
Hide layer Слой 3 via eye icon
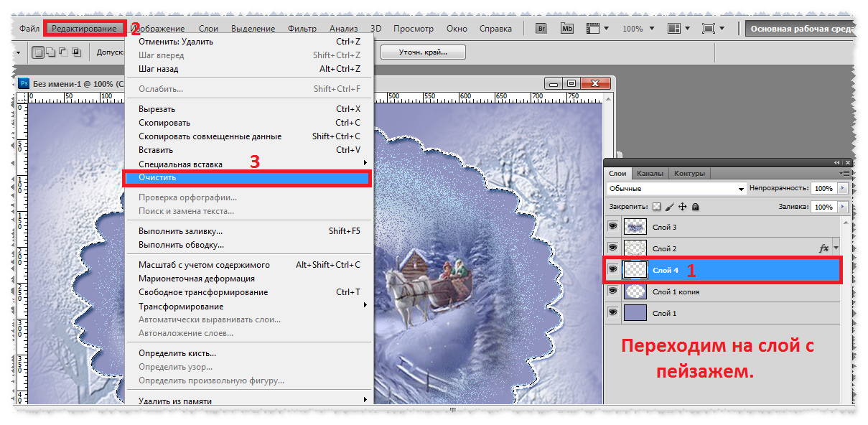click(x=613, y=227)
